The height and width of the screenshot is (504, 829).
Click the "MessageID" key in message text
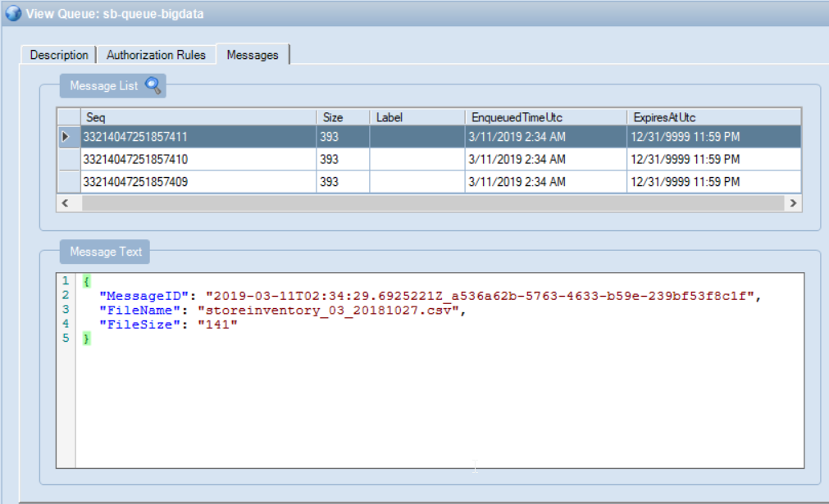143,296
